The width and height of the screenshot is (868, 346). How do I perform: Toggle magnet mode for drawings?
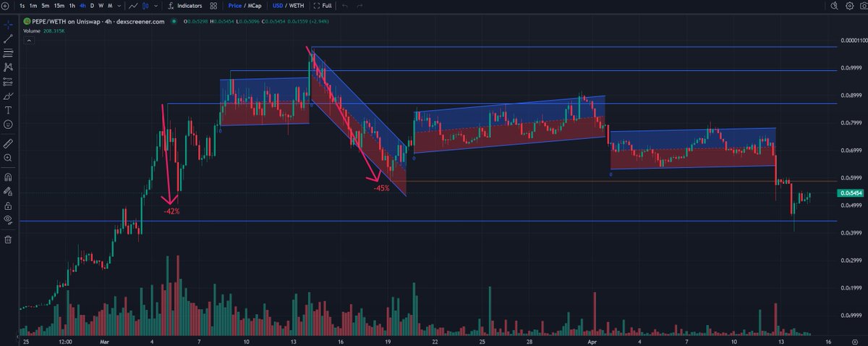click(8, 177)
